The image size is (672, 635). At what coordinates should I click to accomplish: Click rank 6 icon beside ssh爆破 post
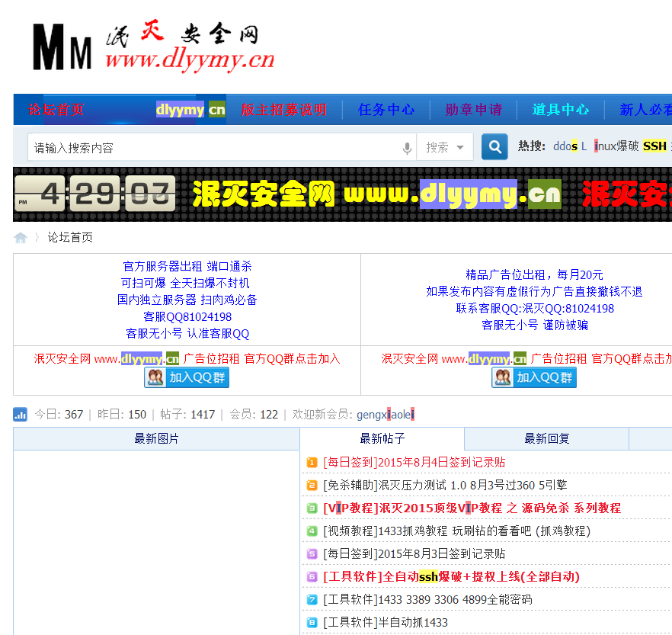[312, 577]
